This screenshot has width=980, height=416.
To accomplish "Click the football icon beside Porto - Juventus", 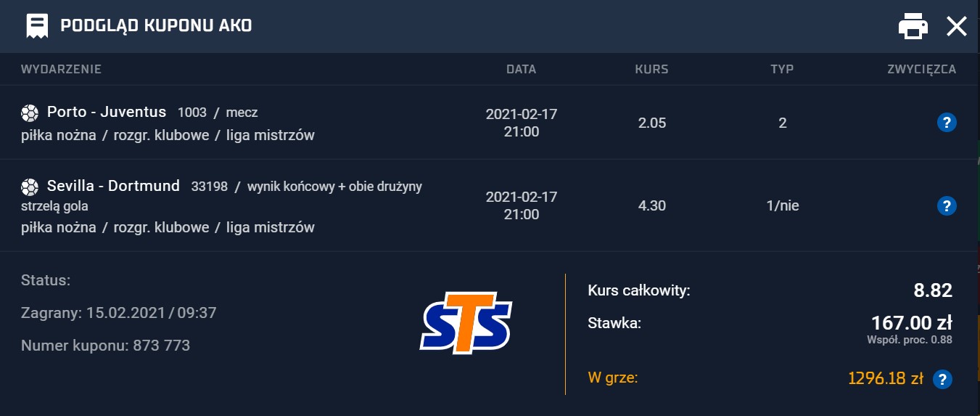I will tap(30, 113).
